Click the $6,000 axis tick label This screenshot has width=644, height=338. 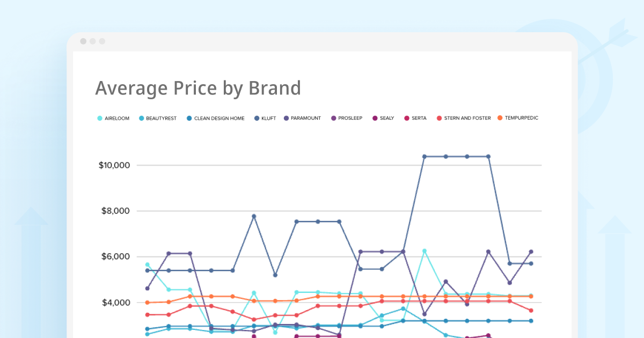click(115, 257)
